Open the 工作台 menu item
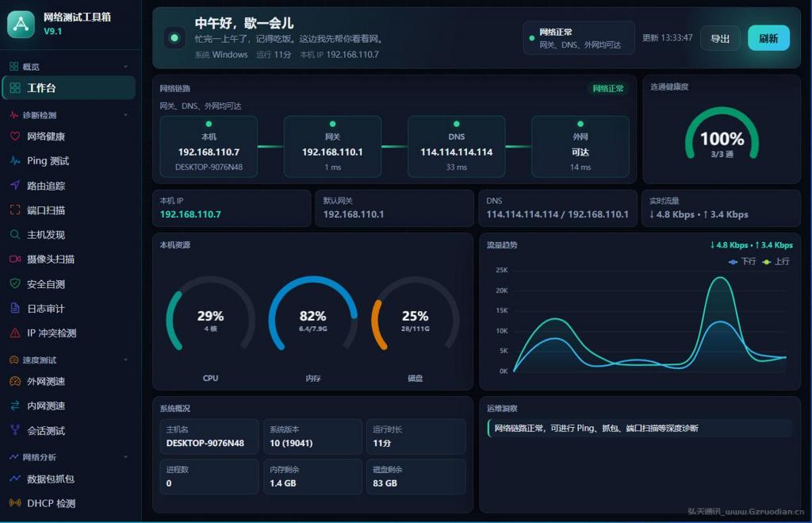 pos(69,87)
